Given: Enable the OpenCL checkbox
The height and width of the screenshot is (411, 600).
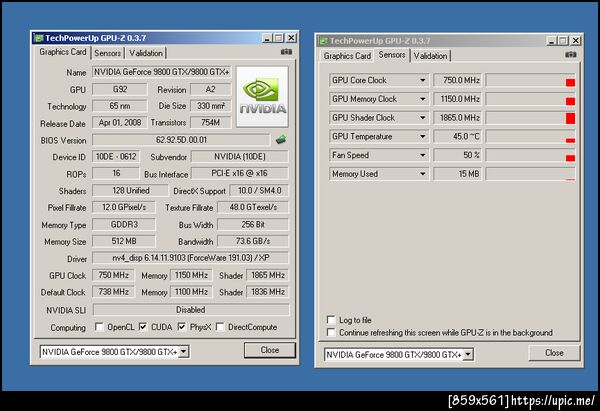Looking at the screenshot, I should tap(99, 327).
